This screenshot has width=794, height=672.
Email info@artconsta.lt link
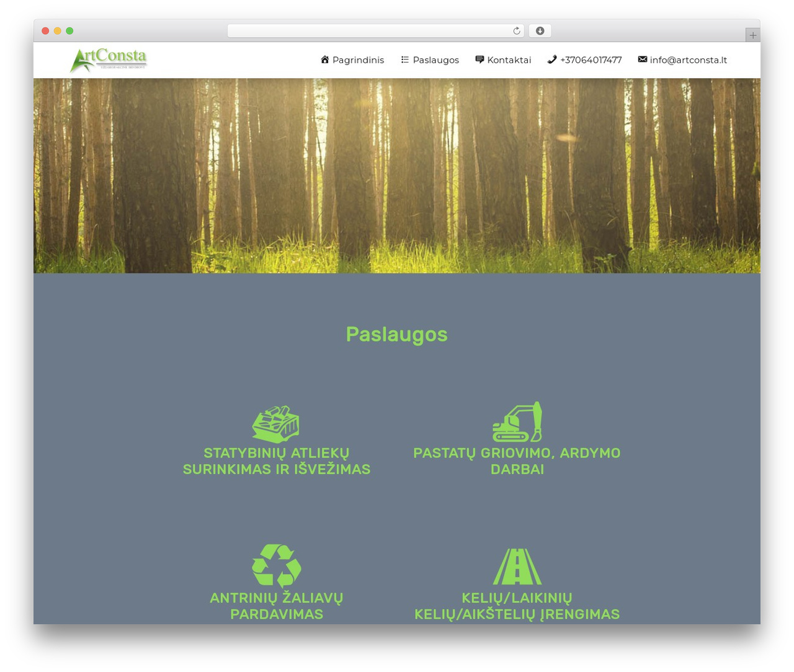pos(689,60)
